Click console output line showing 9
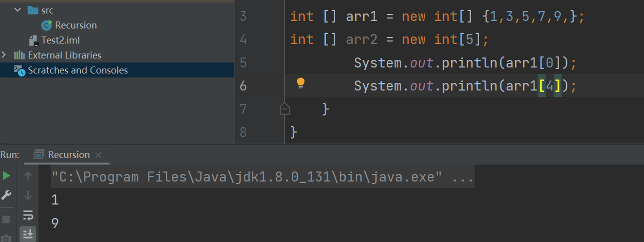 [x=55, y=223]
